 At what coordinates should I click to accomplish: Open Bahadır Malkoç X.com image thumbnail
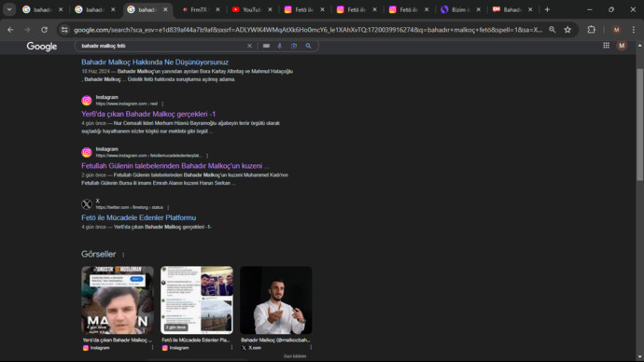click(276, 300)
